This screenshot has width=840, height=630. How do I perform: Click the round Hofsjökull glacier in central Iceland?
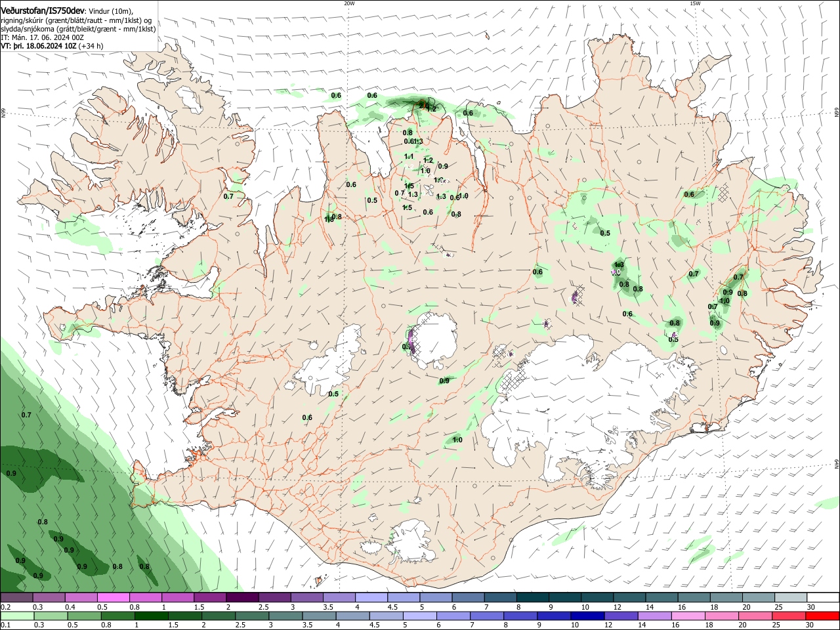click(436, 341)
